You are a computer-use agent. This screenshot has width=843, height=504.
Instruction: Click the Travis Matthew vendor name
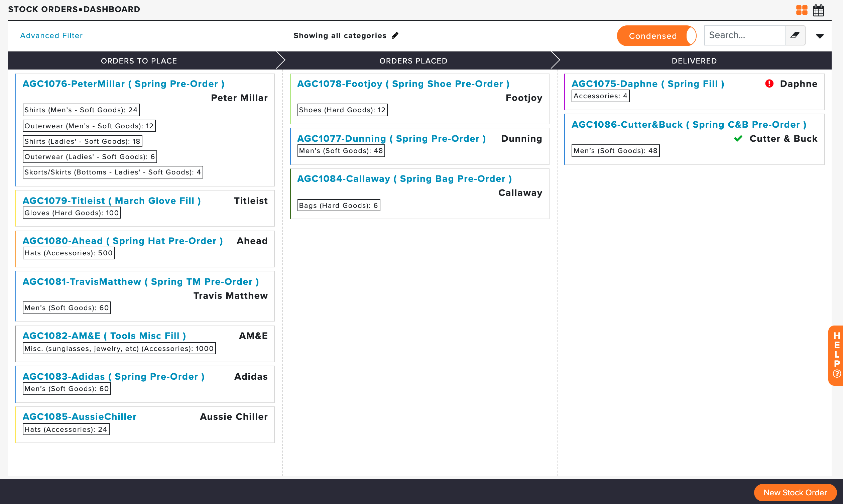[x=231, y=296]
